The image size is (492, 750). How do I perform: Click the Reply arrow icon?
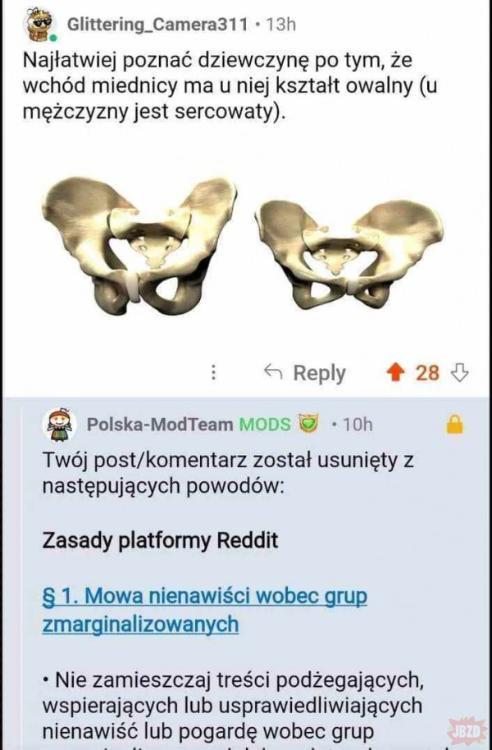click(x=273, y=372)
